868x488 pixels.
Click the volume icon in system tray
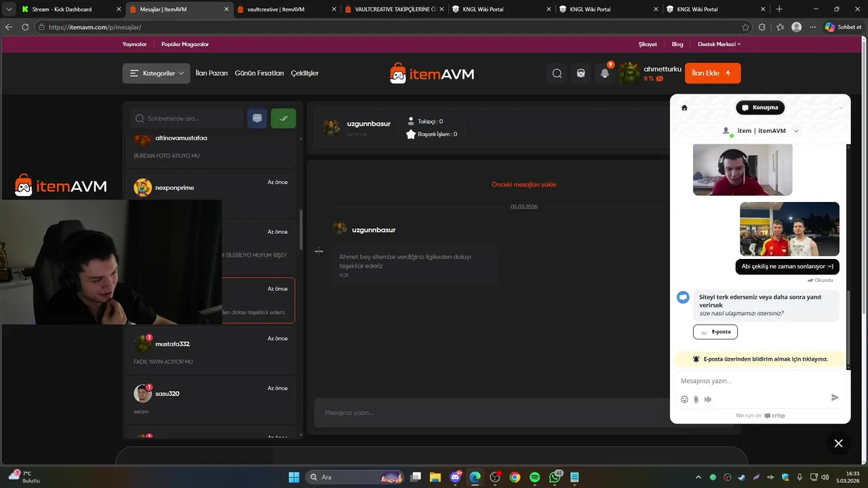[x=825, y=477]
